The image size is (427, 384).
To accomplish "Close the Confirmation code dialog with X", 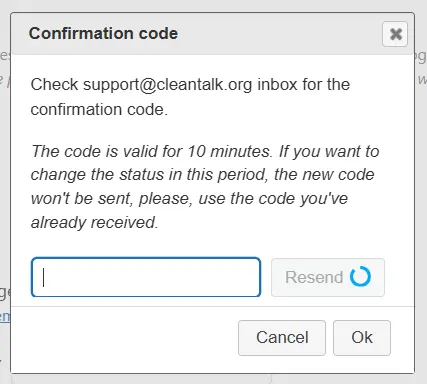I will pos(395,34).
